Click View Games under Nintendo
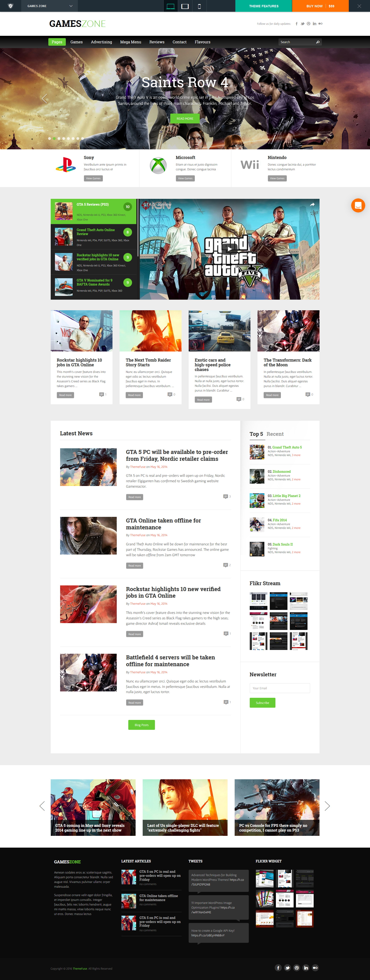The width and height of the screenshot is (370, 980). 277,178
